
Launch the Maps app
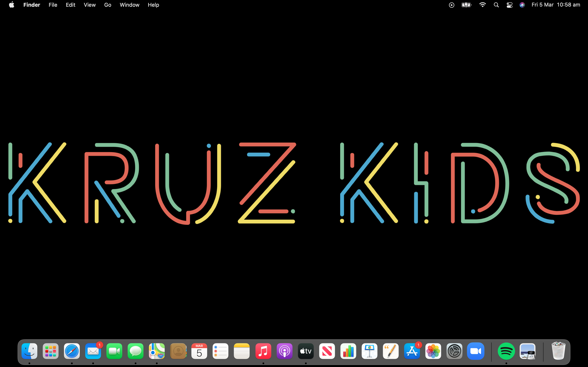point(157,351)
